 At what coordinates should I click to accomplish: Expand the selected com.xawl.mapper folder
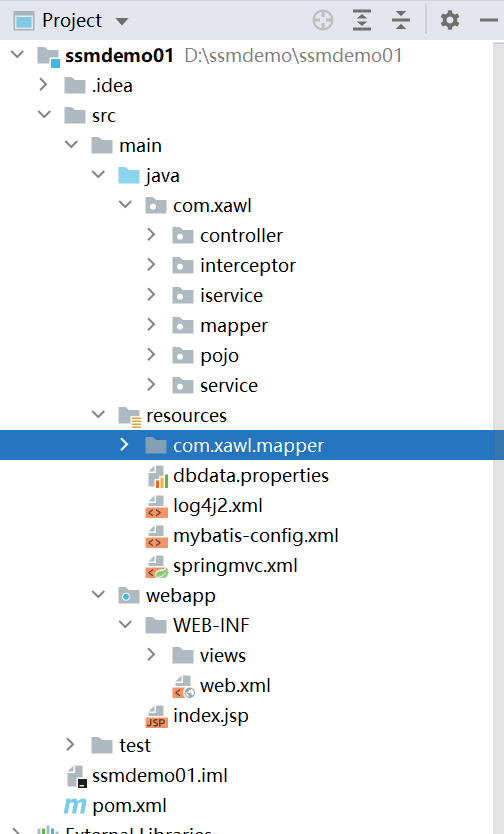click(x=124, y=444)
